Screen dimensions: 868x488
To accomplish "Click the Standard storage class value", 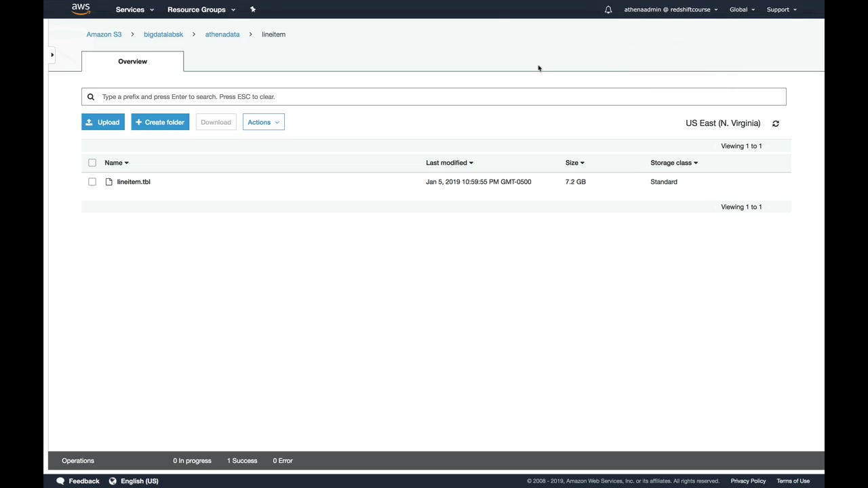I will click(x=664, y=182).
